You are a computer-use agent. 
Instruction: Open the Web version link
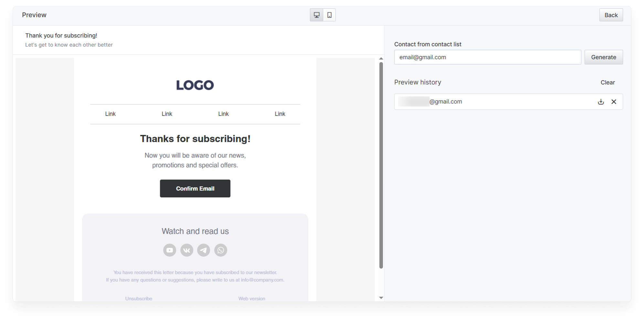click(252, 298)
